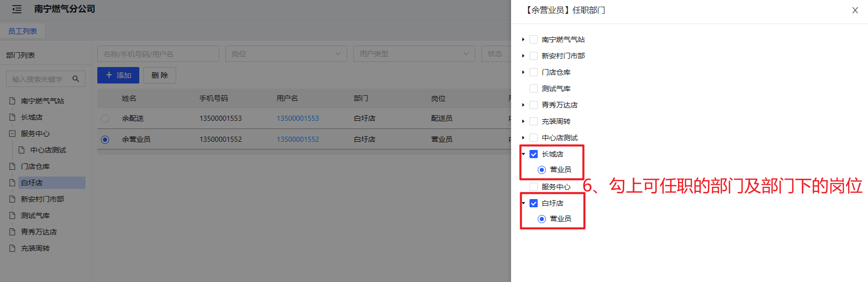
Task: Check the 南宁燃气气站 department checkbox
Action: tap(534, 39)
